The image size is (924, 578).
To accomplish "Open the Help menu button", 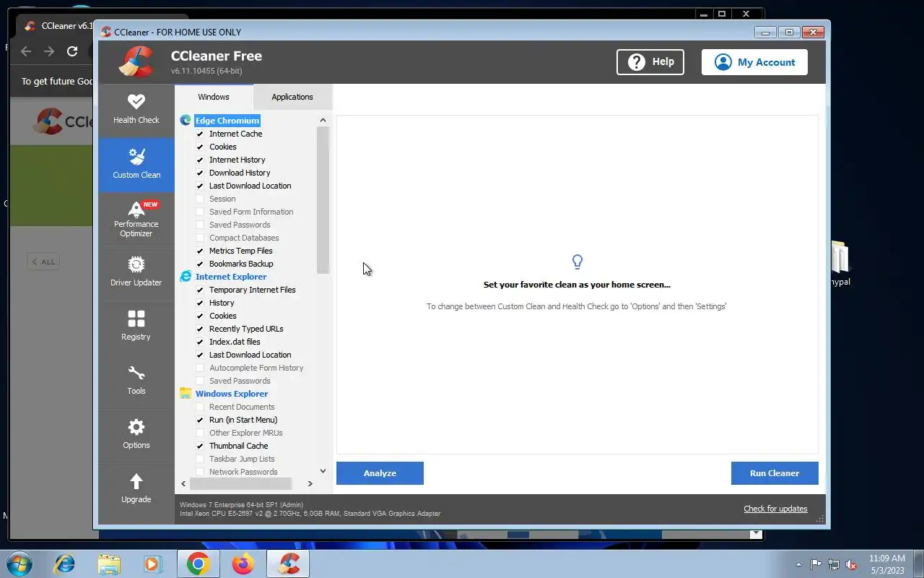I will pos(650,62).
